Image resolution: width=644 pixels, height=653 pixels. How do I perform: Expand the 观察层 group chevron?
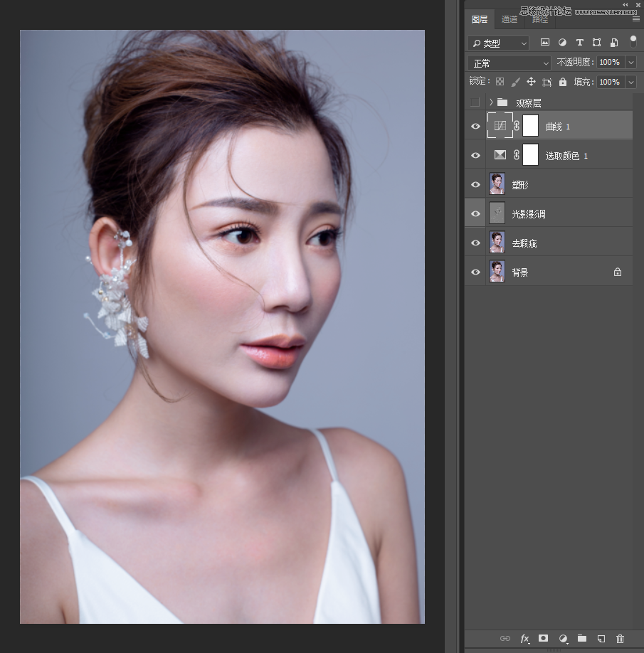(491, 102)
